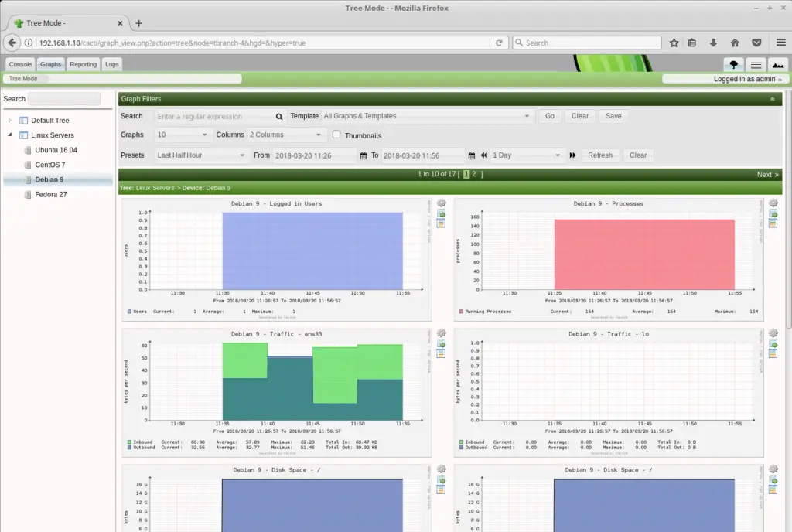Select Ubuntu 16.04 in the tree
The image size is (792, 532).
point(56,150)
